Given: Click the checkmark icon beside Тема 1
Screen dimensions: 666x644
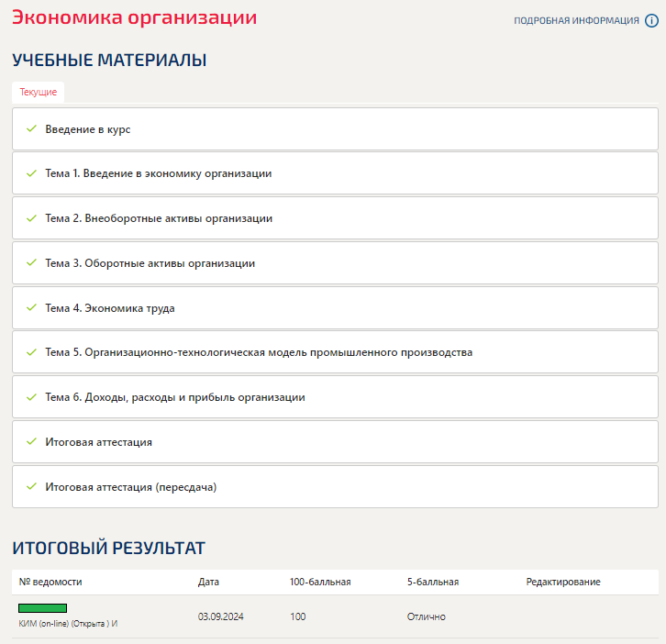Looking at the screenshot, I should (x=31, y=172).
